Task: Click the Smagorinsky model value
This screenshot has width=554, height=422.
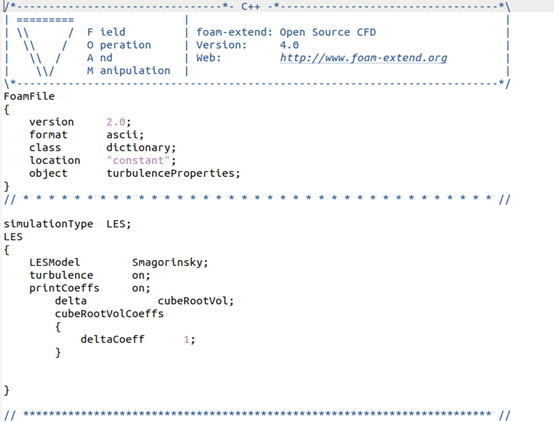Action: [x=167, y=263]
